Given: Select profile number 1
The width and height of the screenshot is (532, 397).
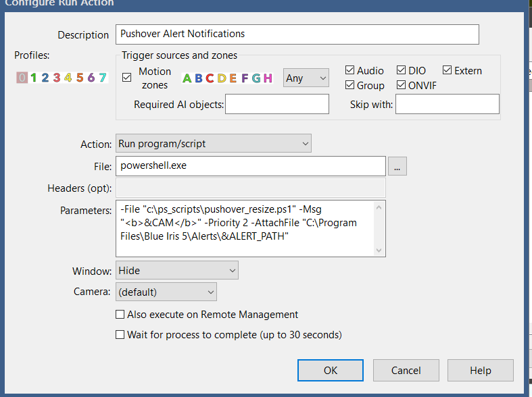Looking at the screenshot, I should [x=33, y=78].
